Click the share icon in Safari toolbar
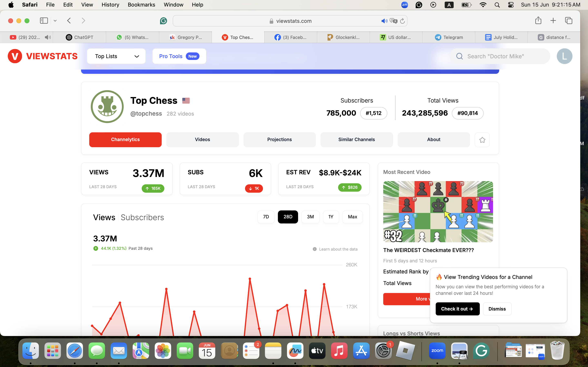 tap(538, 20)
